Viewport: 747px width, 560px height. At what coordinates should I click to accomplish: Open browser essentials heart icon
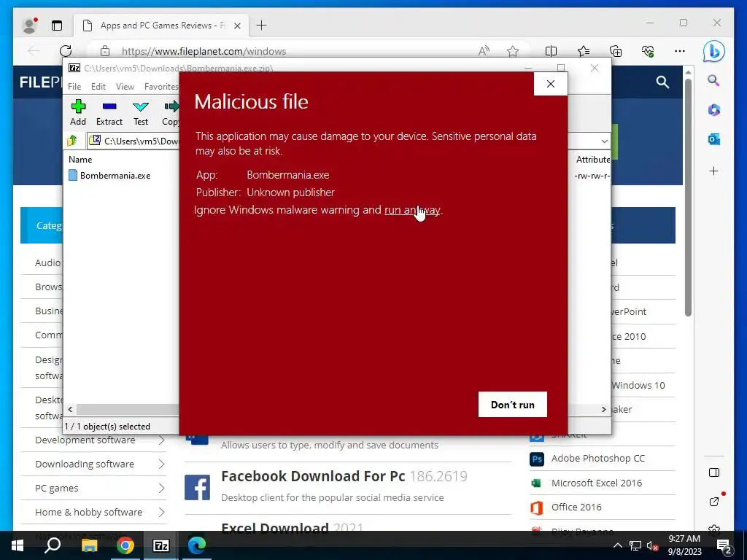pyautogui.click(x=648, y=51)
